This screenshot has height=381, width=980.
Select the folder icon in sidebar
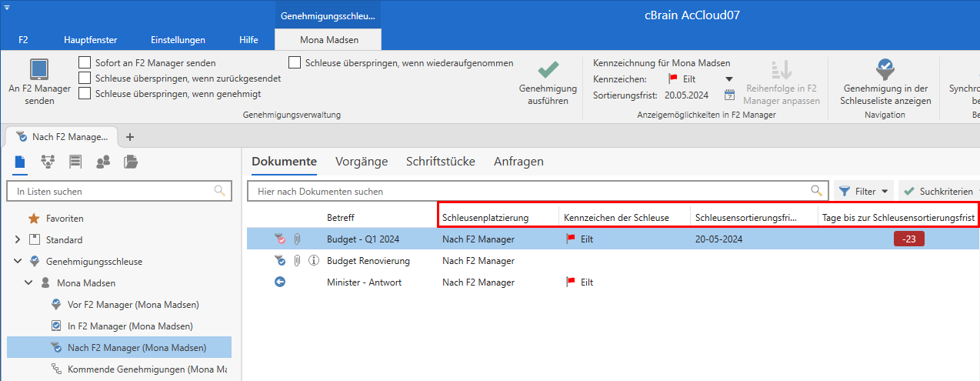pos(131,162)
